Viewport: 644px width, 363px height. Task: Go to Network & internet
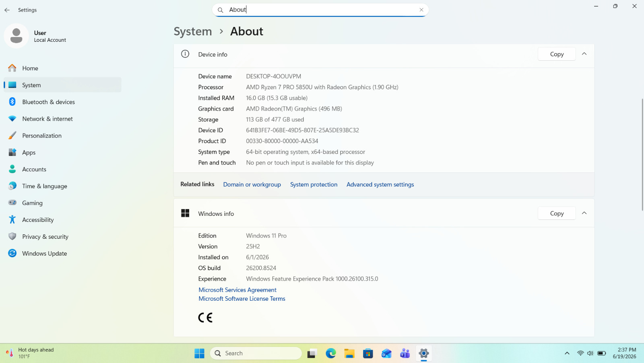62,119
